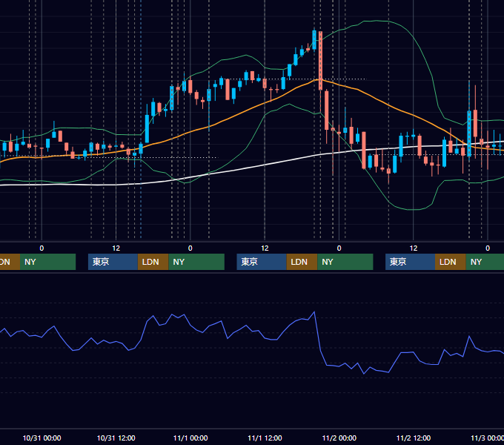The height and width of the screenshot is (445, 504).
Task: Click the 東京 session block for 11/1
Action: click(x=262, y=262)
